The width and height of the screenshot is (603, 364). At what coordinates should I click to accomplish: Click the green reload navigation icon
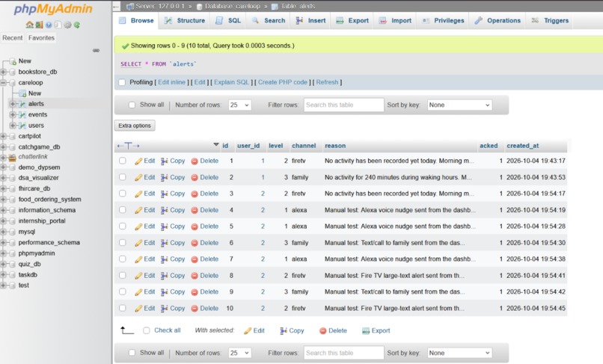point(77,25)
